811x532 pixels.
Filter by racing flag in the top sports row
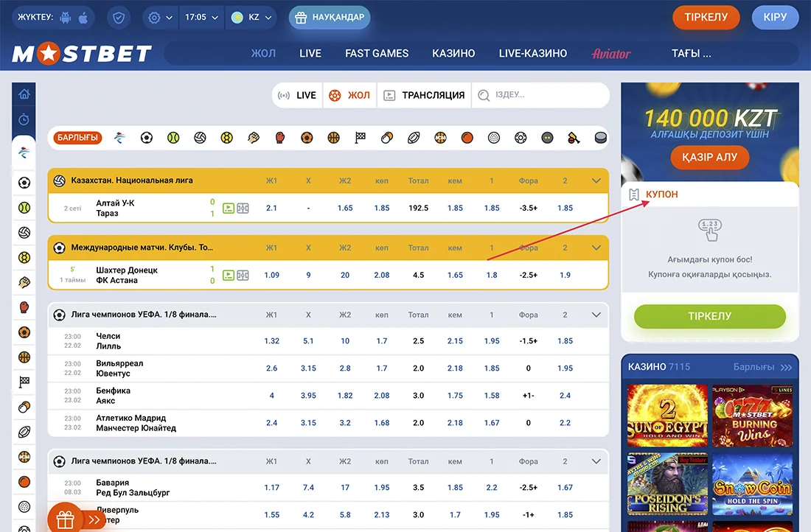361,138
